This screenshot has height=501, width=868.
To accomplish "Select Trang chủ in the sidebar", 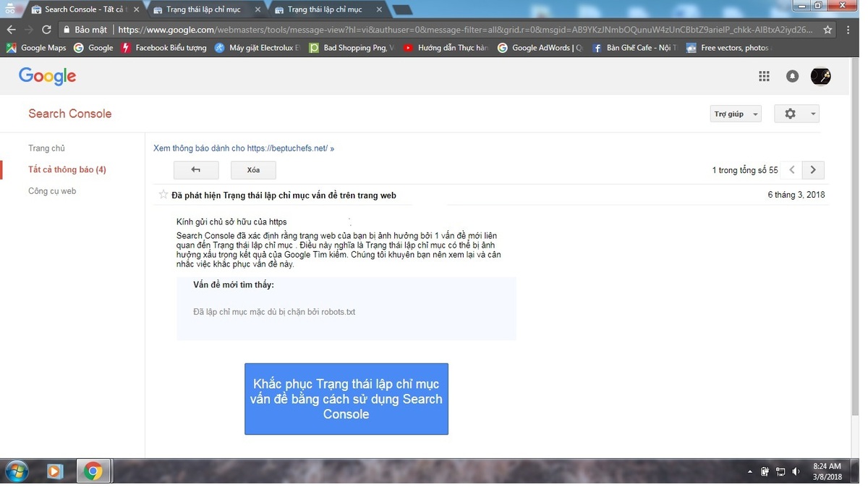I will point(46,148).
